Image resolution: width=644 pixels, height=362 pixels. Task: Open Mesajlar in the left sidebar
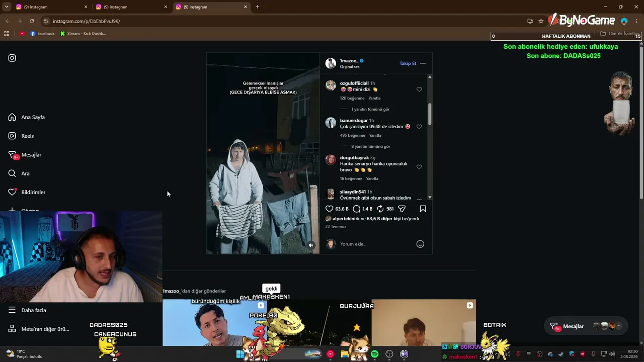point(25,155)
